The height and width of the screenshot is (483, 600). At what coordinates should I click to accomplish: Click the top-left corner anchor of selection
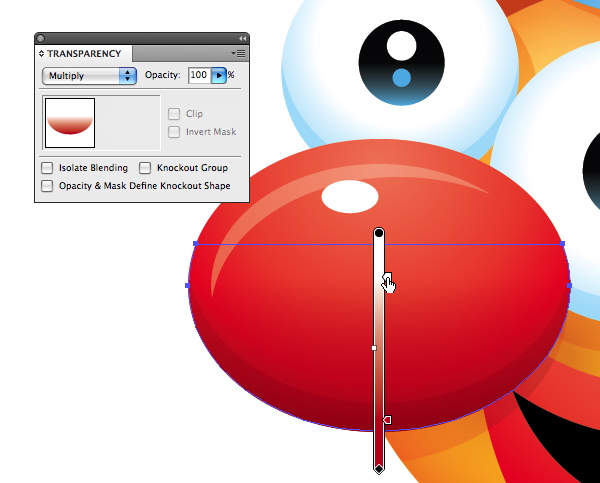[196, 243]
